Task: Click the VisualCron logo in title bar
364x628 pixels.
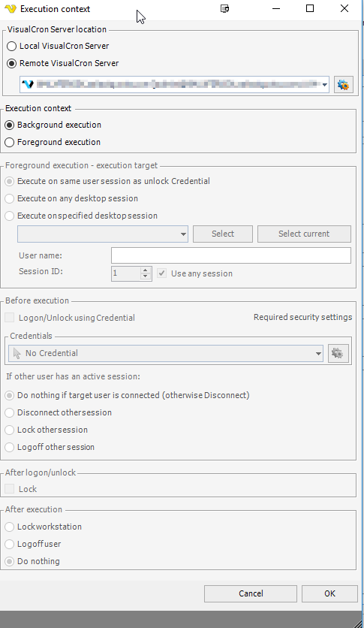Action: (x=11, y=9)
